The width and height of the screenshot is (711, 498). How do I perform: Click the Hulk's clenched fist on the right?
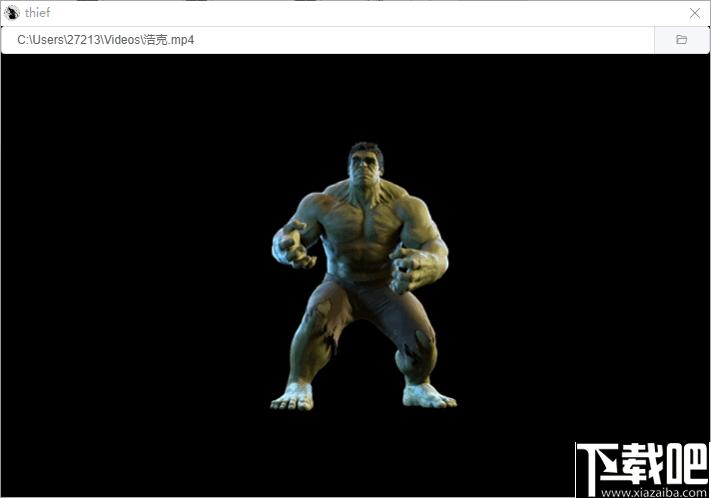click(x=406, y=271)
